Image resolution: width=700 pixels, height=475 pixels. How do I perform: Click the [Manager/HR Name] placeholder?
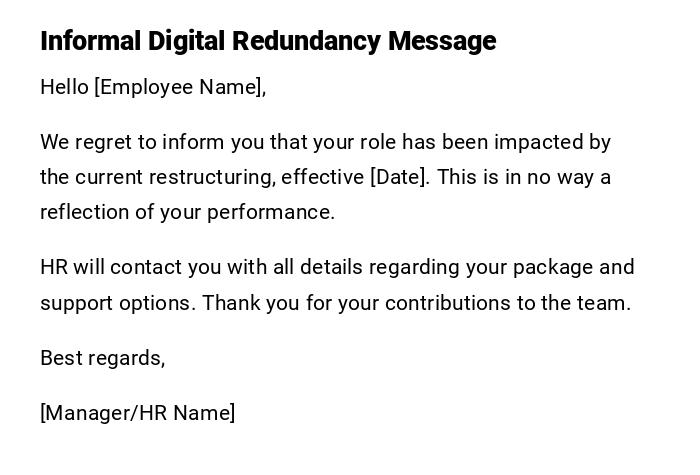click(x=138, y=413)
